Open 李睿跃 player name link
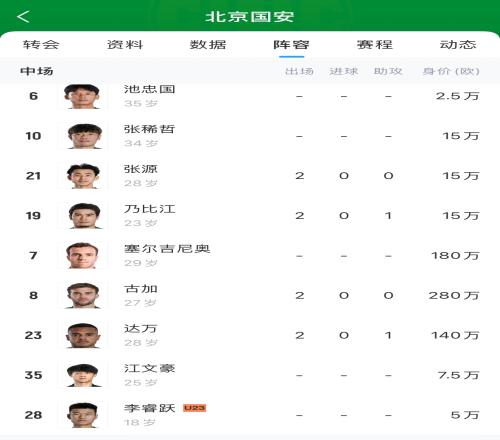The width and height of the screenshot is (500, 440). [150, 408]
